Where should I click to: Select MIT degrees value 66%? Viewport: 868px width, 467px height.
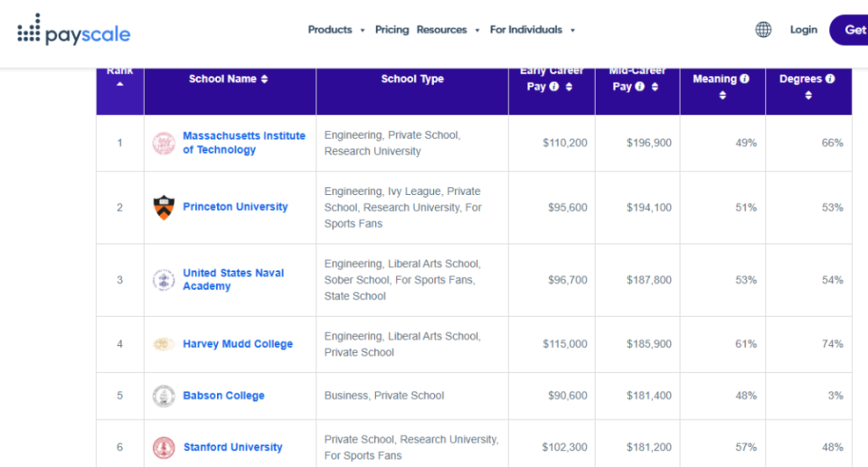click(832, 143)
